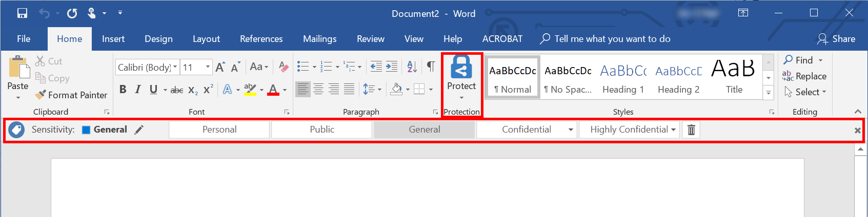Delete sensitivity label with trash icon
Viewport: 868px width, 217px height.
click(691, 129)
